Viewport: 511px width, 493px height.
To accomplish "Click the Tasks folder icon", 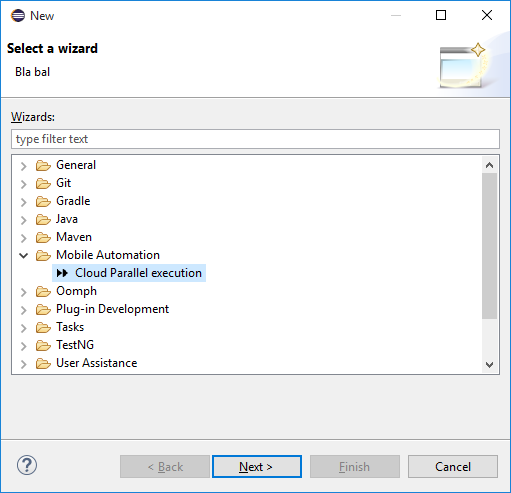I will coord(43,327).
